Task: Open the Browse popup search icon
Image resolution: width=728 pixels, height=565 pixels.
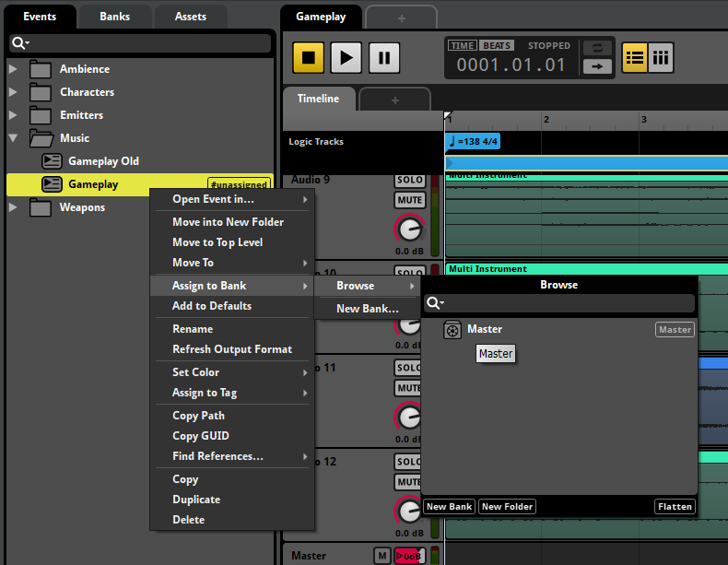Action: (435, 303)
